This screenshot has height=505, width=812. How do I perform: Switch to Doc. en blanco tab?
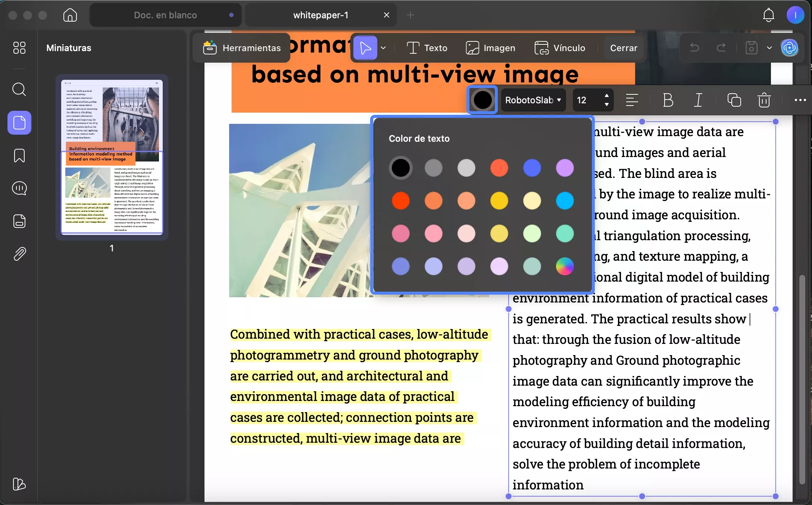[165, 15]
